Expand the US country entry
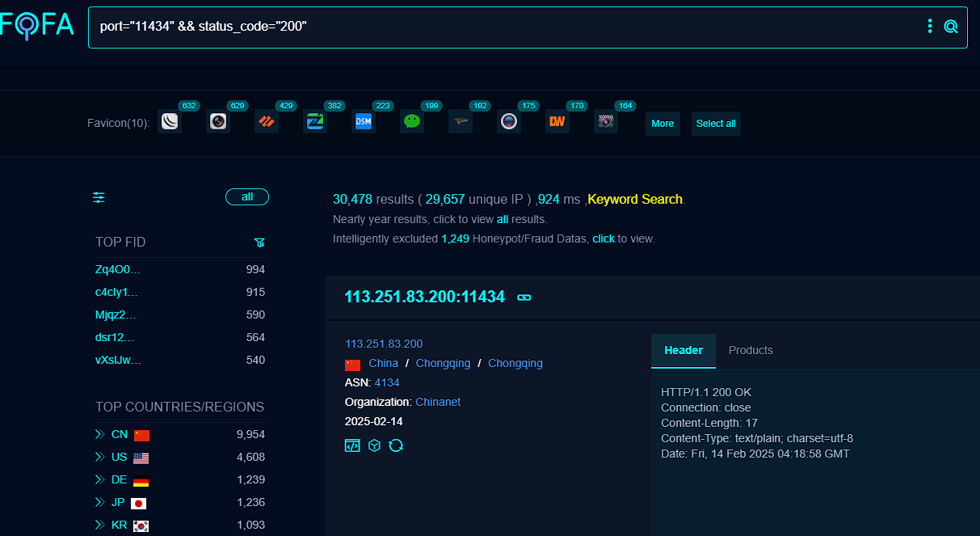The image size is (980, 536). pyautogui.click(x=100, y=458)
